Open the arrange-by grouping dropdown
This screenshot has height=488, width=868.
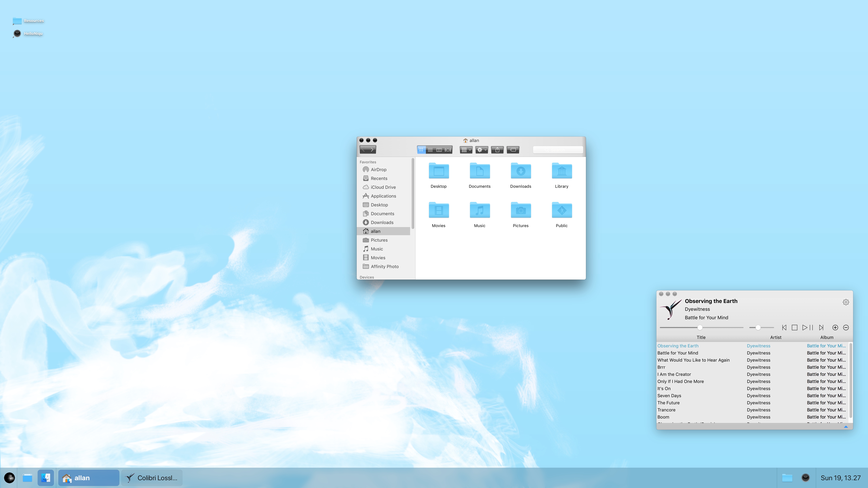pyautogui.click(x=466, y=150)
